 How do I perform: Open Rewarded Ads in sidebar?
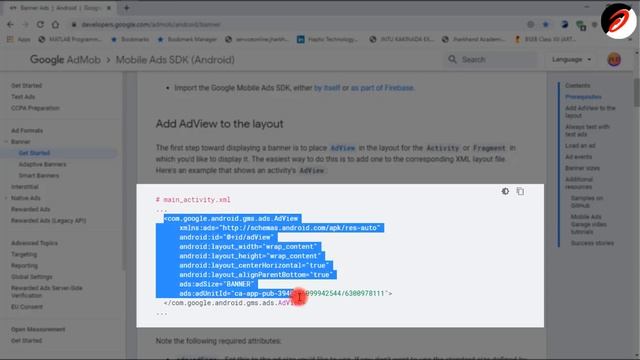(31, 209)
